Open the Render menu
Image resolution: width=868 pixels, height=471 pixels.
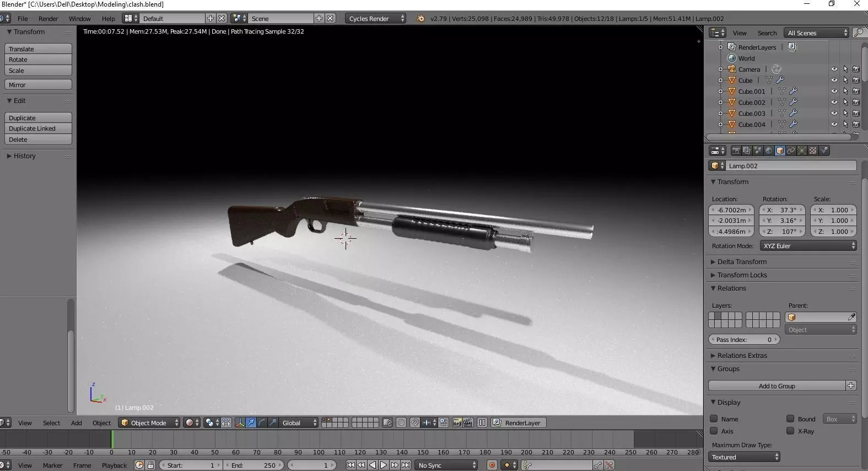point(48,18)
